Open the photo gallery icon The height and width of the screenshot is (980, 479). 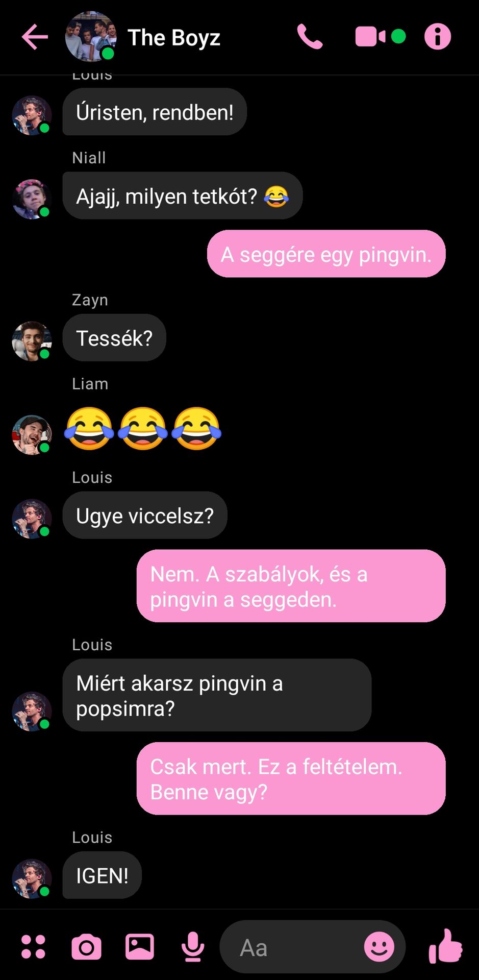140,947
